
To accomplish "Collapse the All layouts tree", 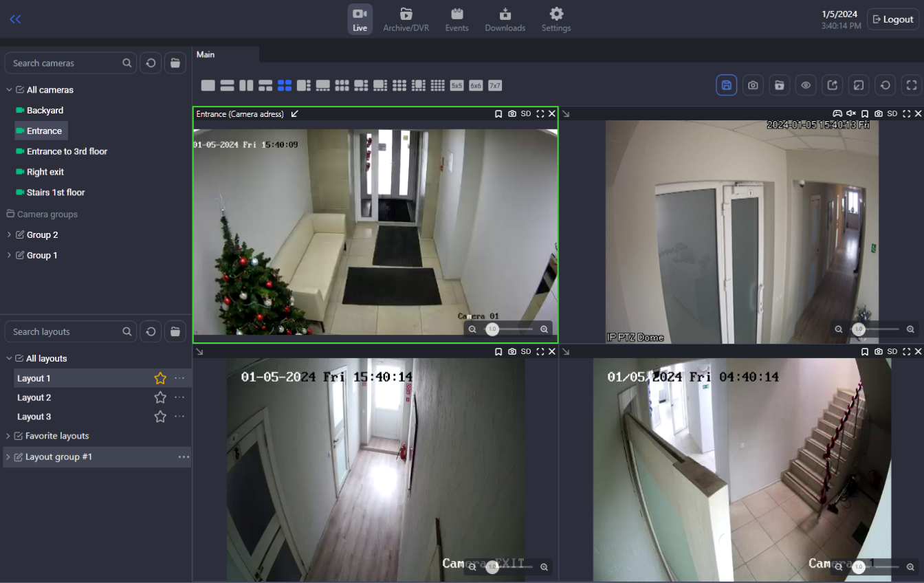I will [x=9, y=359].
